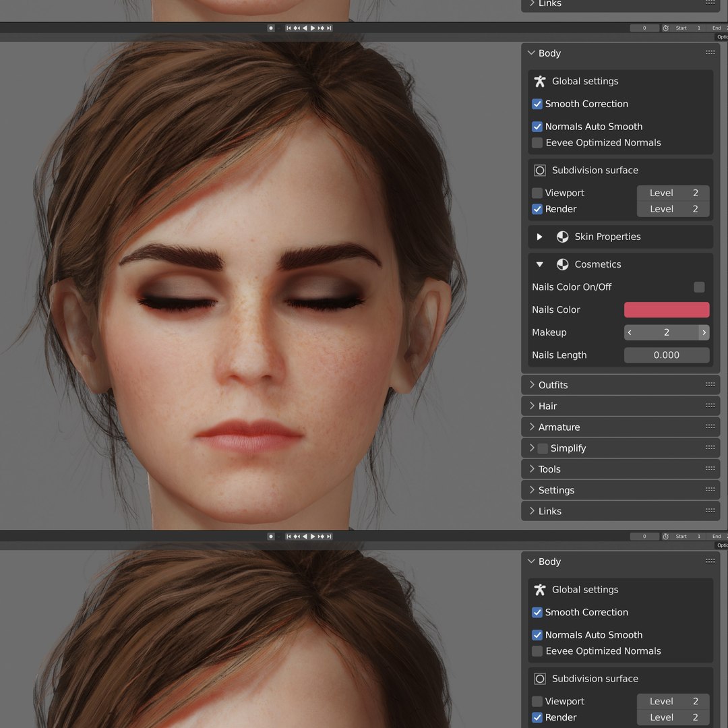Grab the Tools panel drag-handle dots
Screen dimensions: 728x728
click(x=710, y=468)
